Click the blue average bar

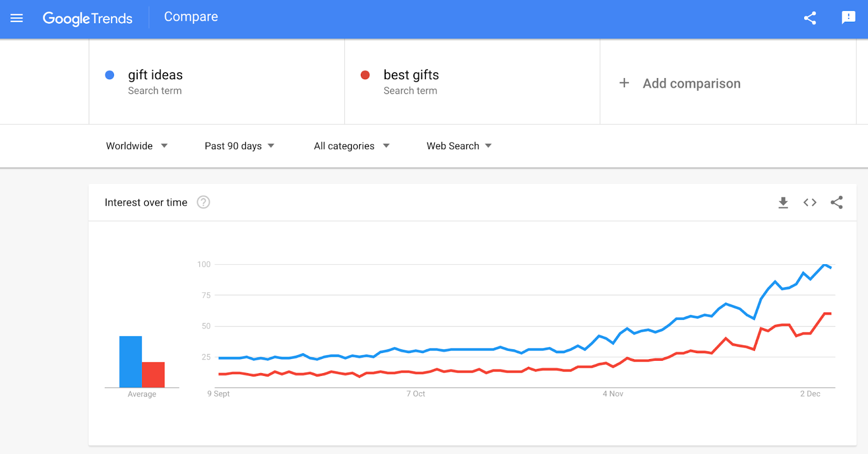pos(130,362)
